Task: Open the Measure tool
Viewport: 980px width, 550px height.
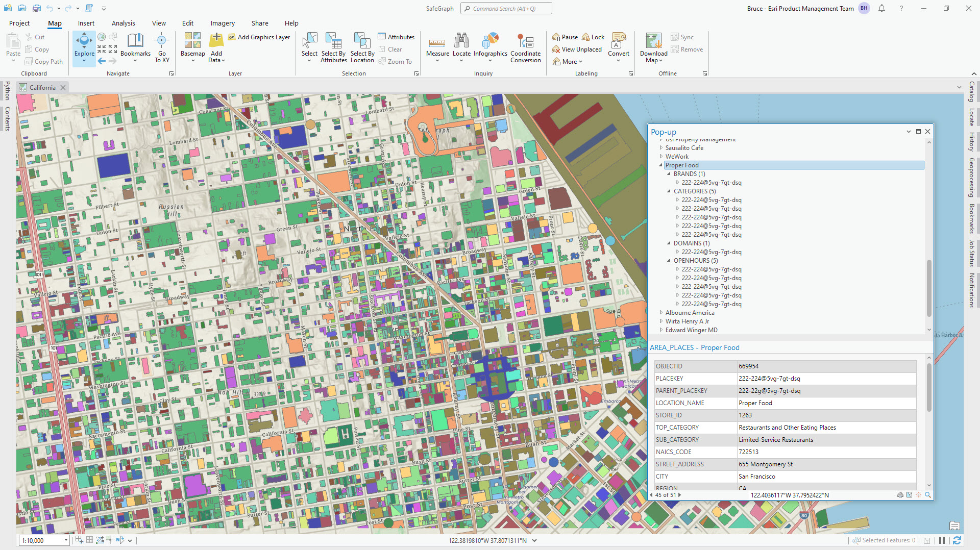Action: click(437, 45)
